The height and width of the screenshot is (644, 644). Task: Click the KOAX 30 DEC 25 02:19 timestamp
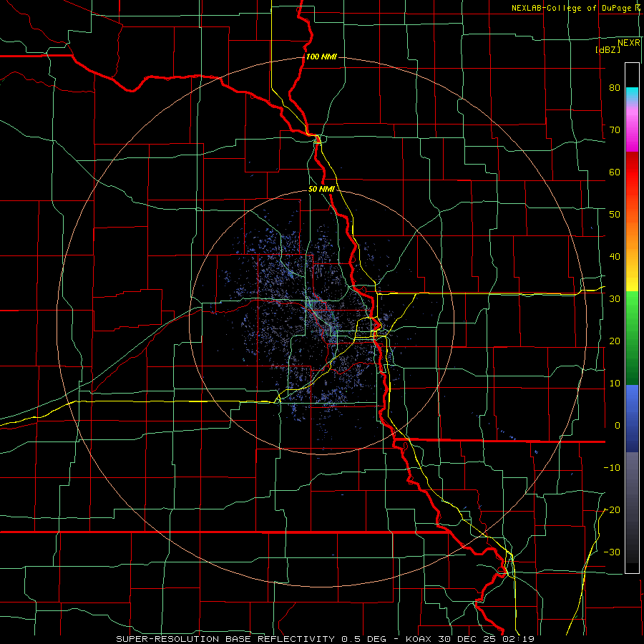point(469,639)
